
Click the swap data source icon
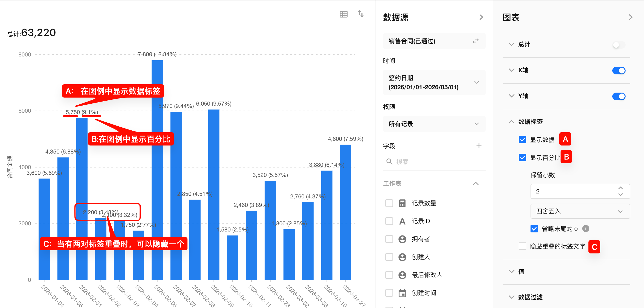[x=475, y=41]
